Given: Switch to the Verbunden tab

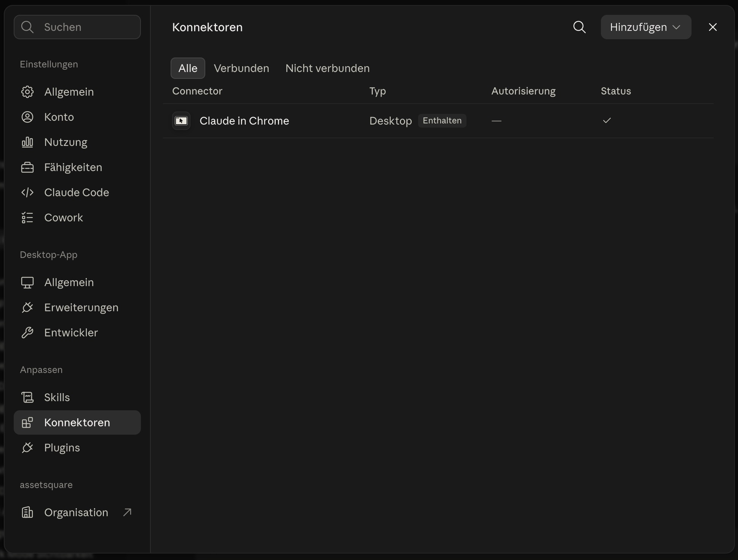Looking at the screenshot, I should tap(241, 68).
